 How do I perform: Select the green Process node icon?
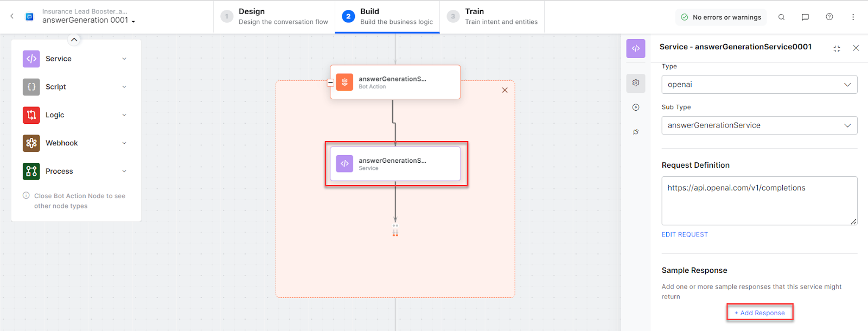pyautogui.click(x=31, y=171)
